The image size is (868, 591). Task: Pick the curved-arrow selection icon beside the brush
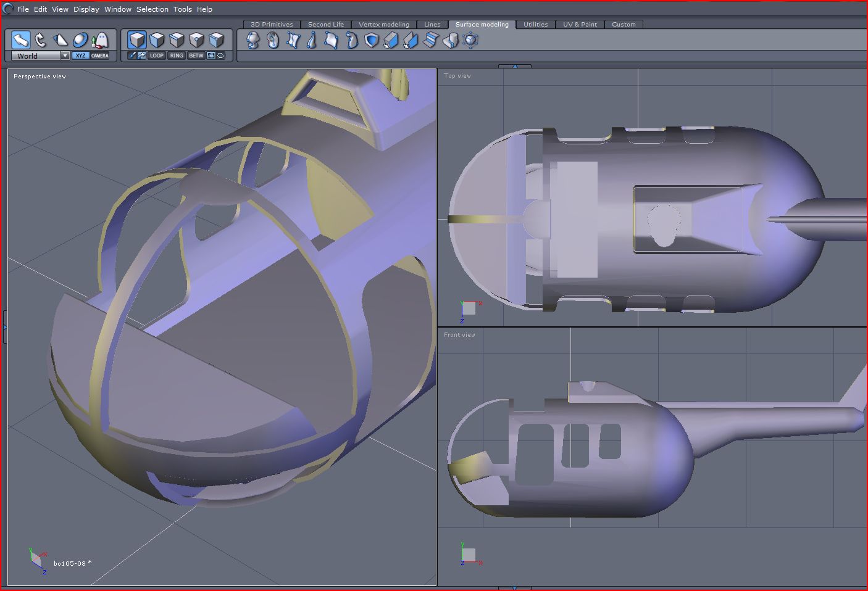[141, 56]
